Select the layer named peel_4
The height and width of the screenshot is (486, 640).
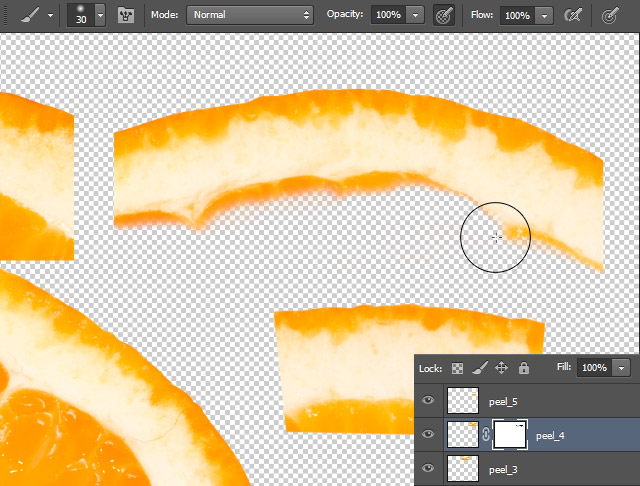click(x=550, y=435)
